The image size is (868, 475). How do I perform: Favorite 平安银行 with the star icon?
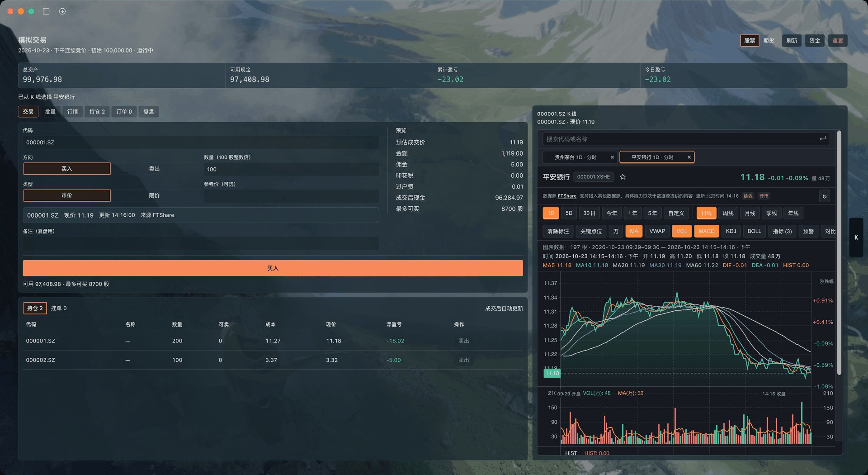[x=623, y=177]
